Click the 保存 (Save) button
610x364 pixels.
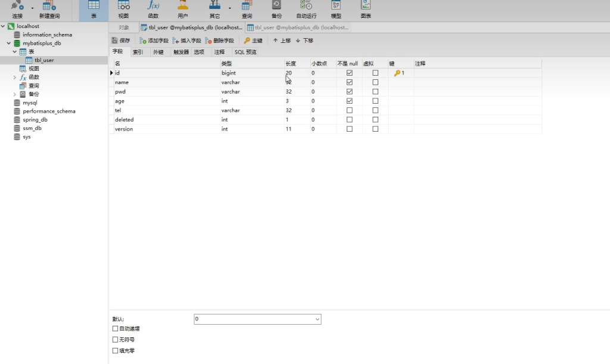coord(121,41)
